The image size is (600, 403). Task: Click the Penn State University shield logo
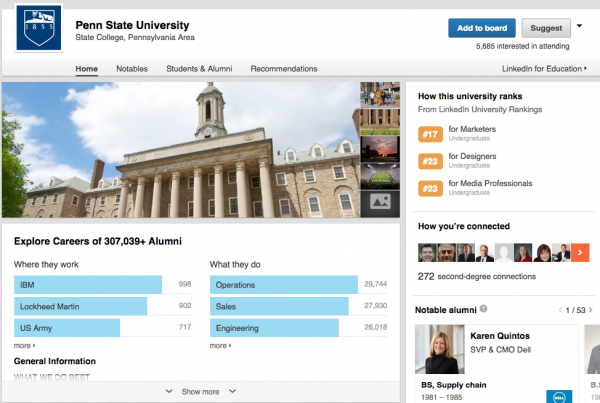click(x=39, y=28)
